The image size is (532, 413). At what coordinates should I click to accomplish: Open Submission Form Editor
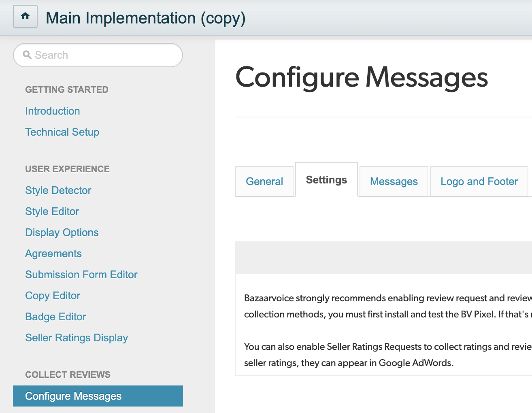click(x=81, y=275)
